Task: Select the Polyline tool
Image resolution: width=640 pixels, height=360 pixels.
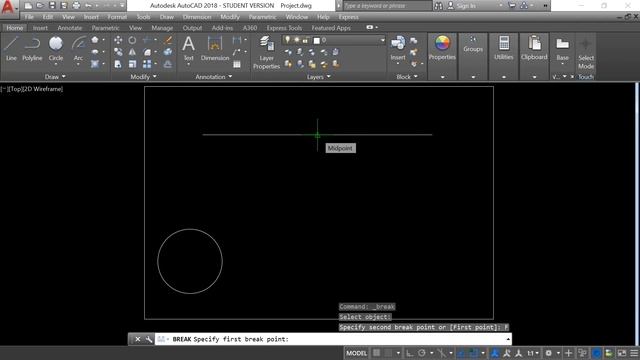Action: point(32,49)
